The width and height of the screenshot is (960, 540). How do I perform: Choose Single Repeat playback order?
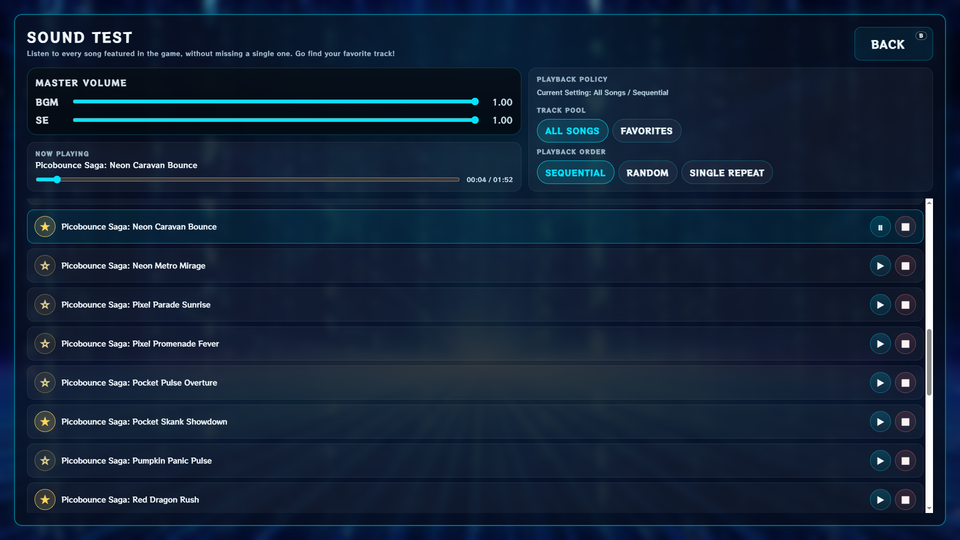[726, 173]
